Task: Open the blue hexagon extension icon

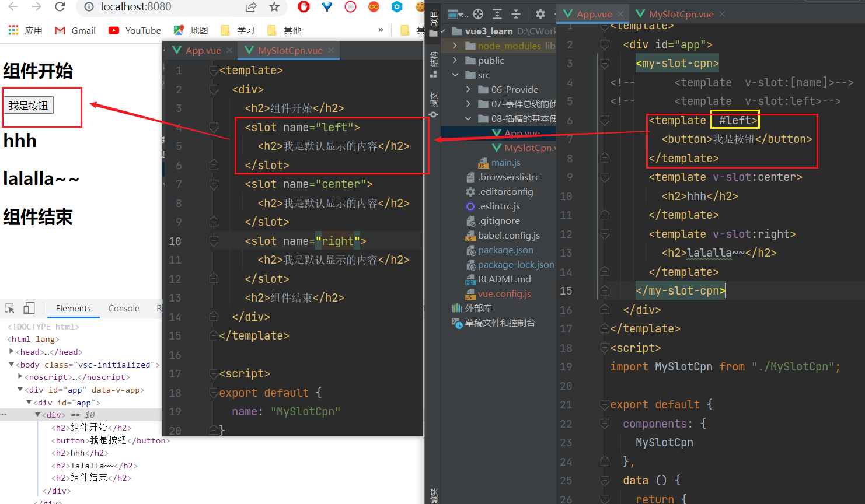Action: pyautogui.click(x=397, y=7)
